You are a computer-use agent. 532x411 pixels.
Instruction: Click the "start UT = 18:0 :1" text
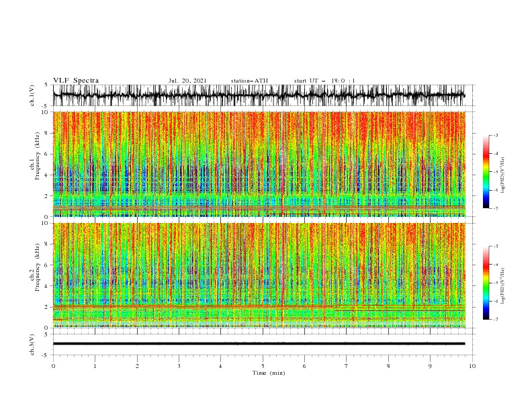coord(324,81)
